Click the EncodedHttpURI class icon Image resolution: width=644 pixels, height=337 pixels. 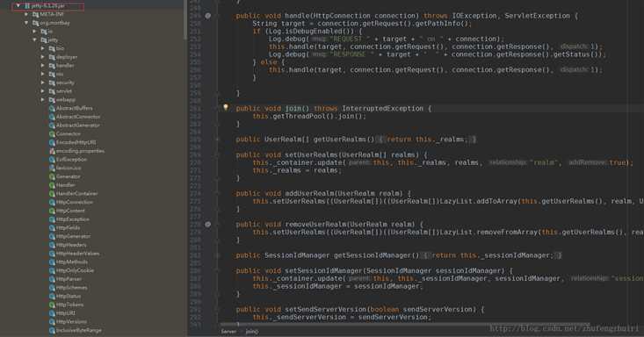(52, 142)
